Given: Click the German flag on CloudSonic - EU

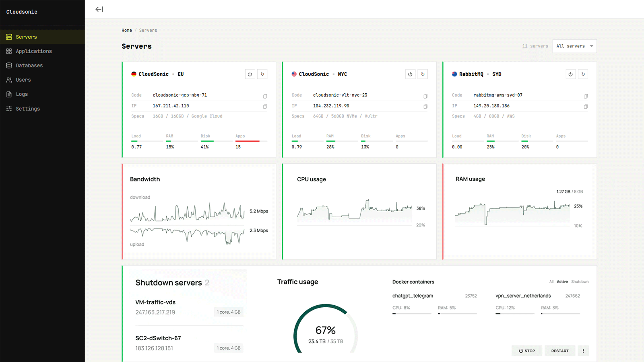Looking at the screenshot, I should [134, 74].
